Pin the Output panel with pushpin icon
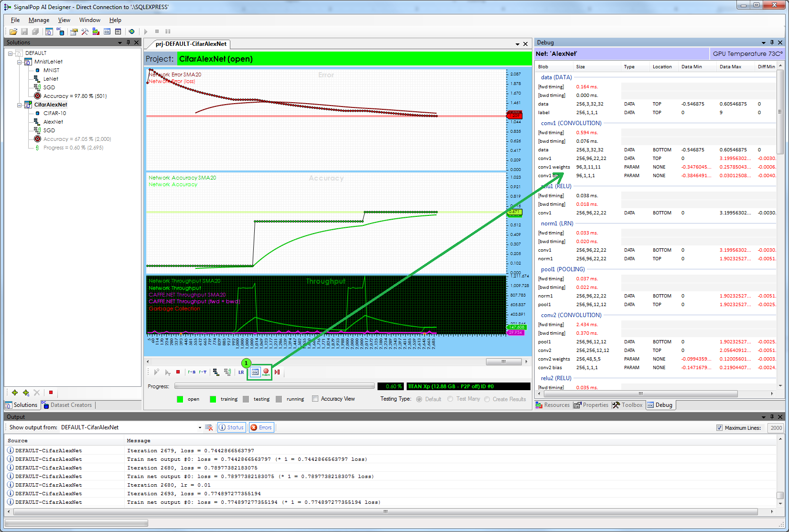Screen dimensions: 789x532 [x=772, y=417]
